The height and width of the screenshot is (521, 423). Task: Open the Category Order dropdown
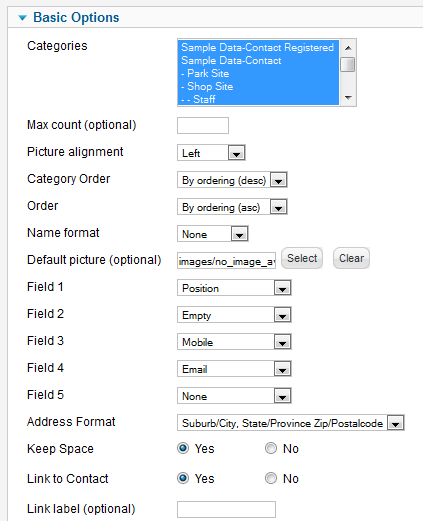tap(232, 180)
